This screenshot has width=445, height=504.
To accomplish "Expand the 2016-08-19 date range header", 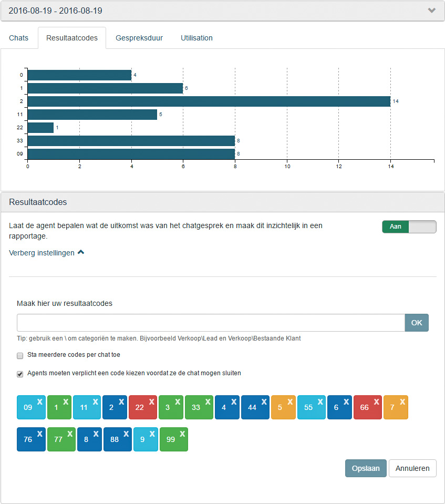I will point(432,10).
